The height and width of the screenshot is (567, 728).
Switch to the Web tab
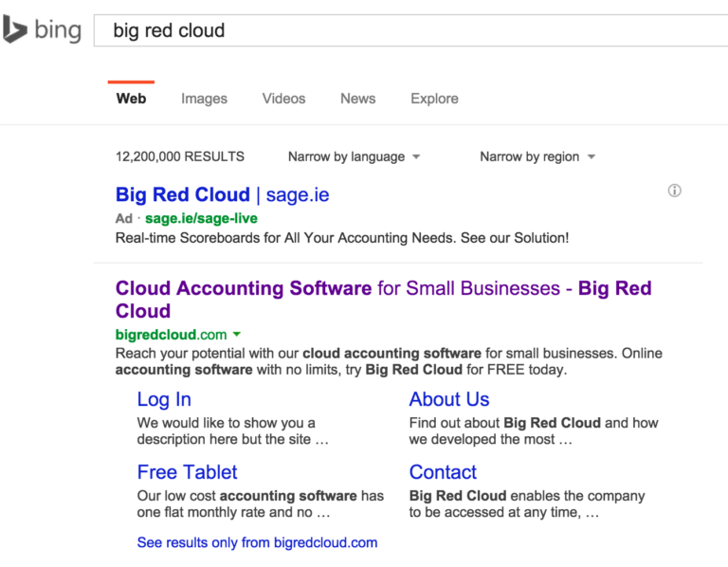131,99
